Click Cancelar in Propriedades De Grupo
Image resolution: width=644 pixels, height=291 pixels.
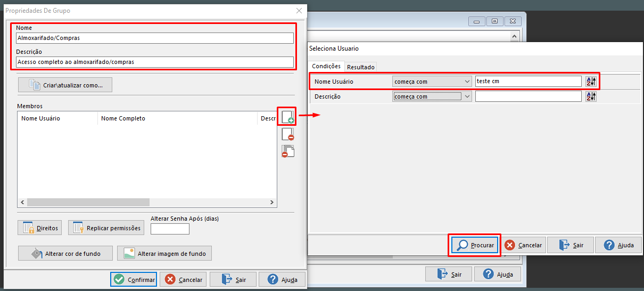click(x=184, y=279)
